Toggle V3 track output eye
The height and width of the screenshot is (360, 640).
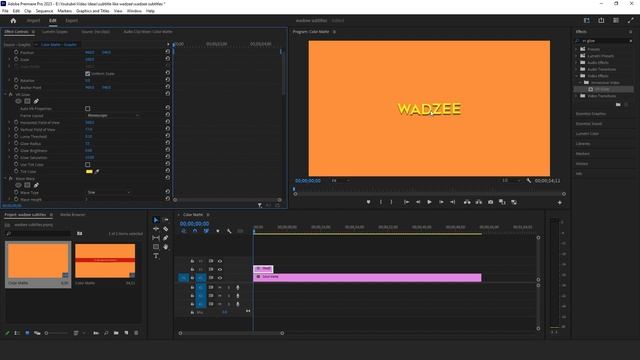pos(220,261)
